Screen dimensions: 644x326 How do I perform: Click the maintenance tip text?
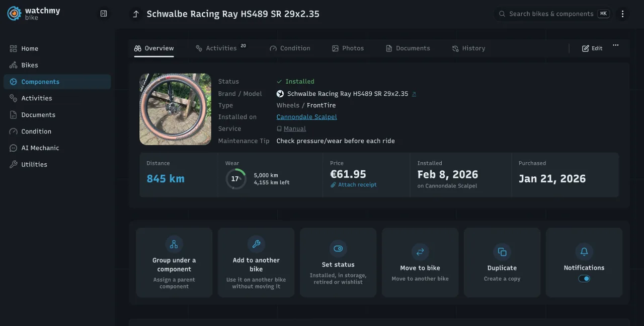click(x=336, y=141)
